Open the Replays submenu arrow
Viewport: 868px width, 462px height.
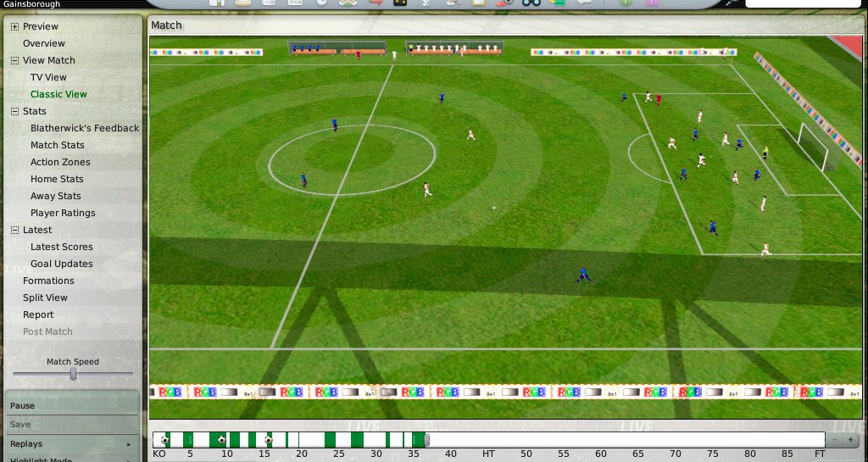[x=129, y=444]
